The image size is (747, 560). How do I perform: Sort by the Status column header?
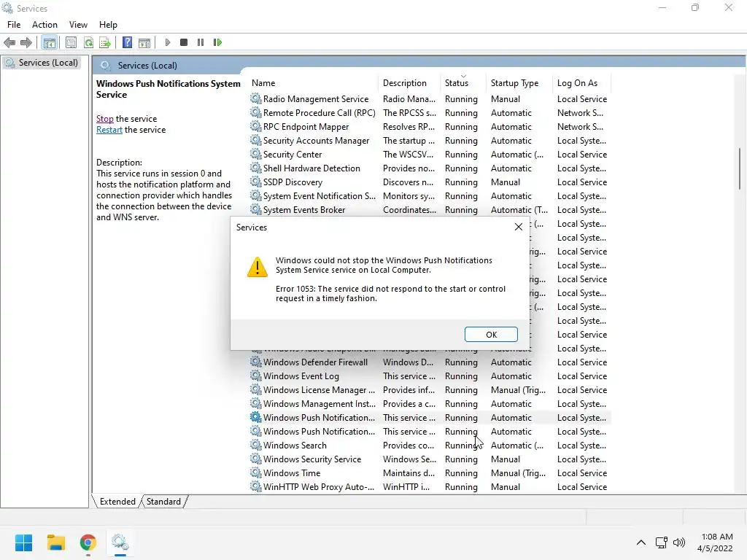[463, 83]
